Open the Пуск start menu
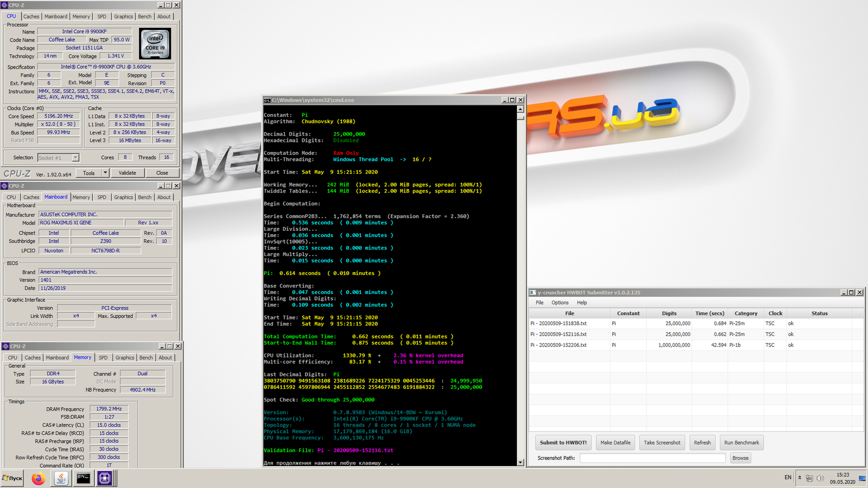This screenshot has width=868, height=488. click(x=12, y=478)
